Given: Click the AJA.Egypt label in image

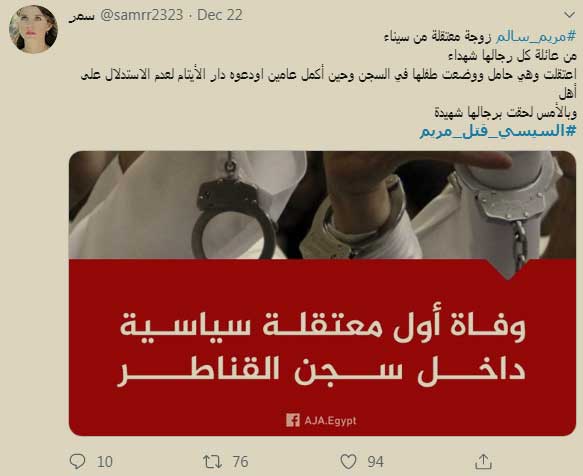Looking at the screenshot, I should click(x=330, y=421).
